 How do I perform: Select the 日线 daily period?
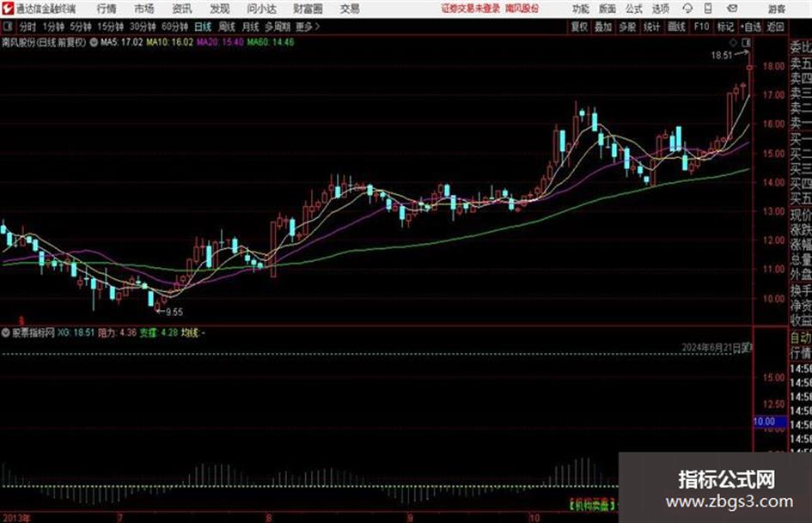(x=203, y=27)
